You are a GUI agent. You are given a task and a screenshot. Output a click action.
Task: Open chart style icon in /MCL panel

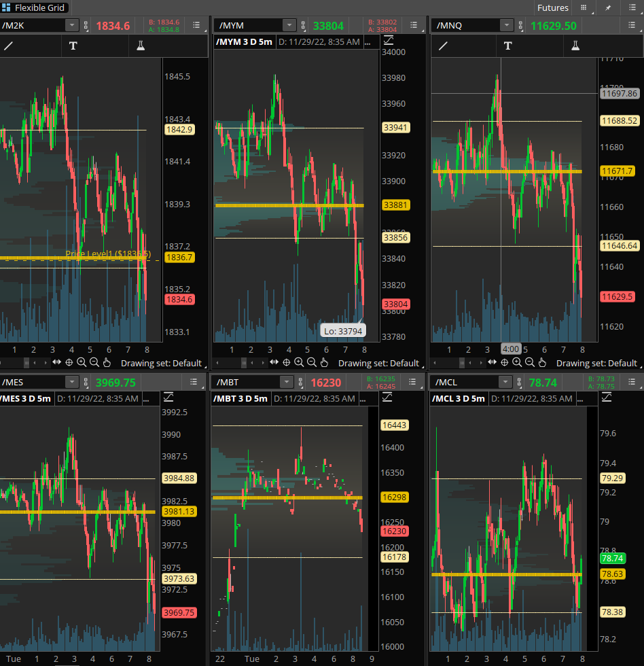coord(607,398)
